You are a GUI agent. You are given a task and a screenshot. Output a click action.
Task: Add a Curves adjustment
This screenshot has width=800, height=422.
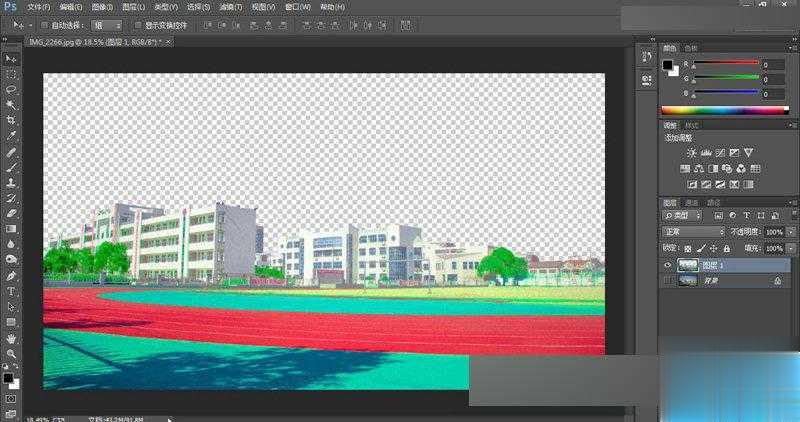[x=720, y=153]
